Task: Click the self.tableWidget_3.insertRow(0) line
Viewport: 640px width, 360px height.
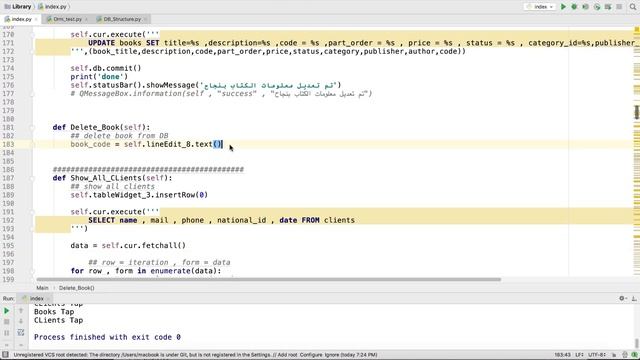Action: point(139,195)
